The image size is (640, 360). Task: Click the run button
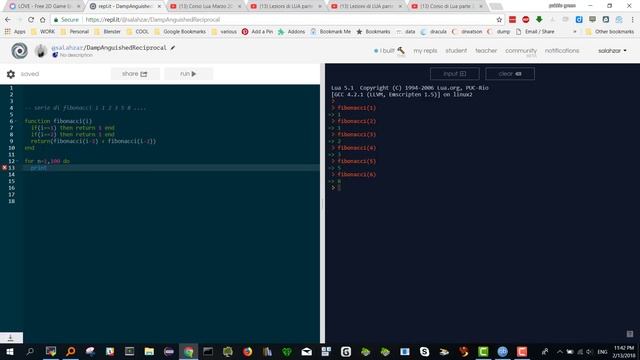188,74
